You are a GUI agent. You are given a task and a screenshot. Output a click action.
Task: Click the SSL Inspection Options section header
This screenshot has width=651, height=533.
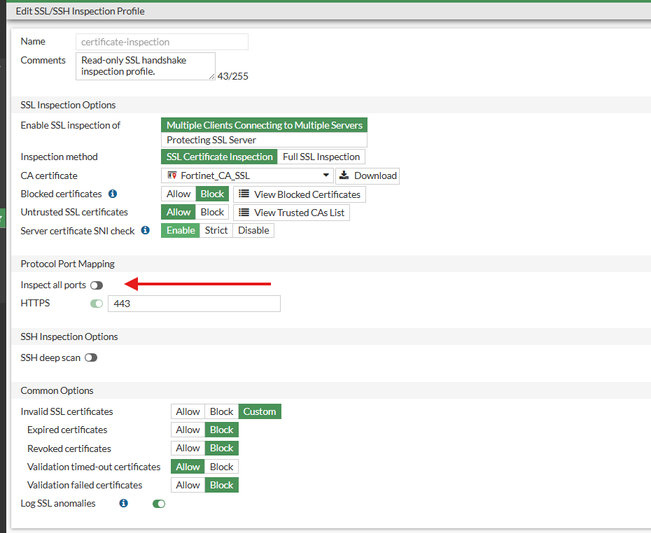click(x=68, y=105)
